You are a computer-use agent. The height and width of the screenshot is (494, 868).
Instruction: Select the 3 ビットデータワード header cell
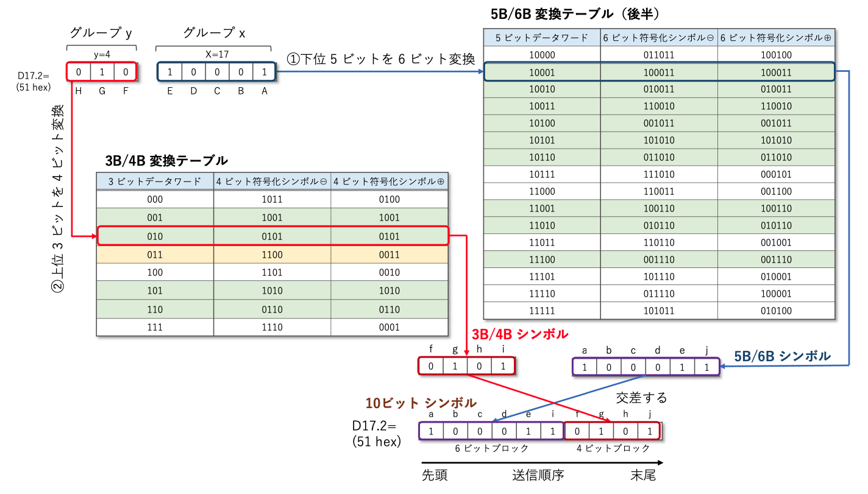155,182
